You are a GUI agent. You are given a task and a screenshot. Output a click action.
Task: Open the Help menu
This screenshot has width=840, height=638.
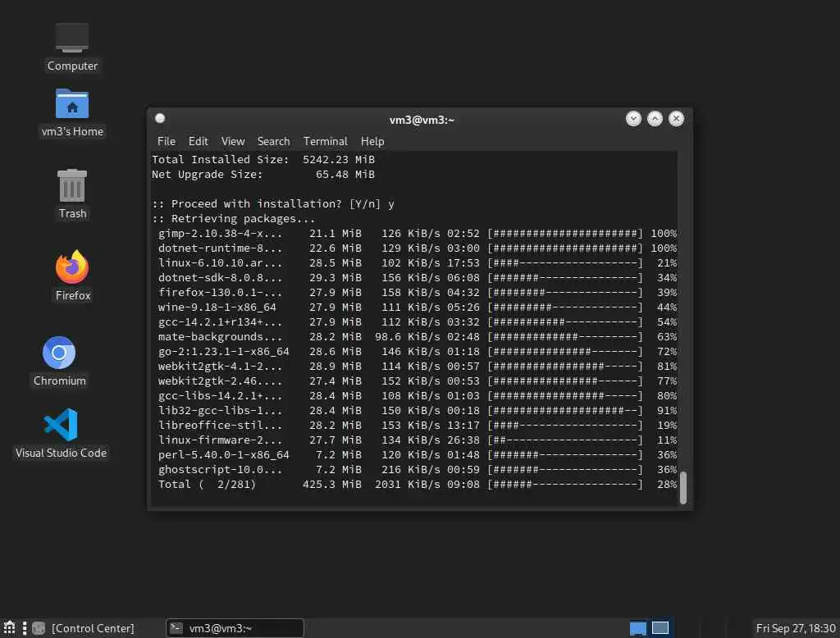(372, 141)
